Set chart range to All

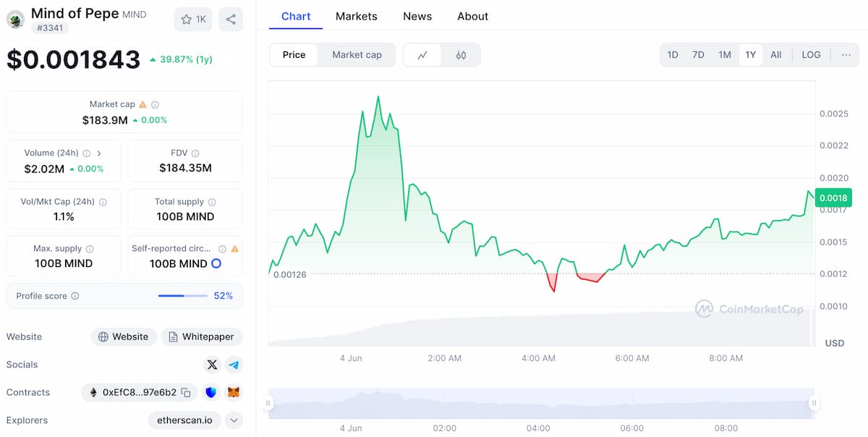776,55
